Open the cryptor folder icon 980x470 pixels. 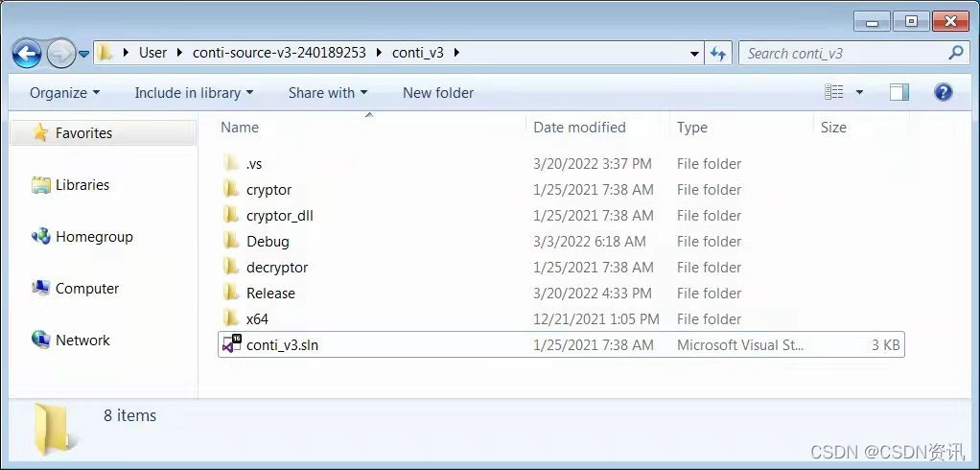point(231,189)
